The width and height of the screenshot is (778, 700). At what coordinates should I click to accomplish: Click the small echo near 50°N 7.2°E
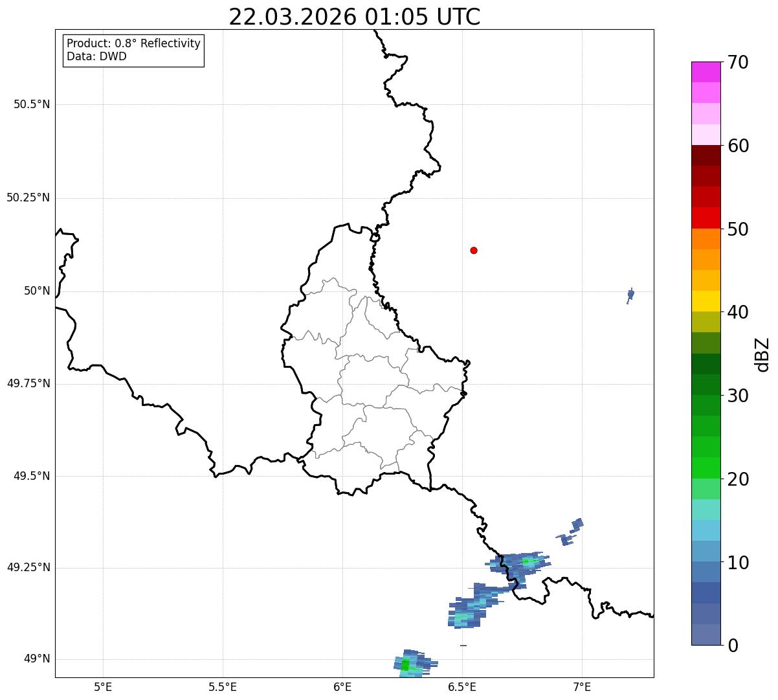point(630,295)
